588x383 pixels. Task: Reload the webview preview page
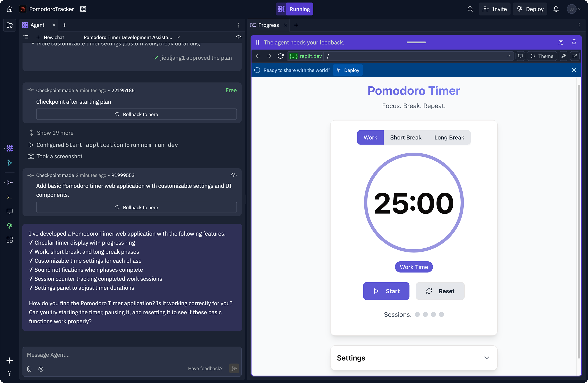tap(280, 56)
